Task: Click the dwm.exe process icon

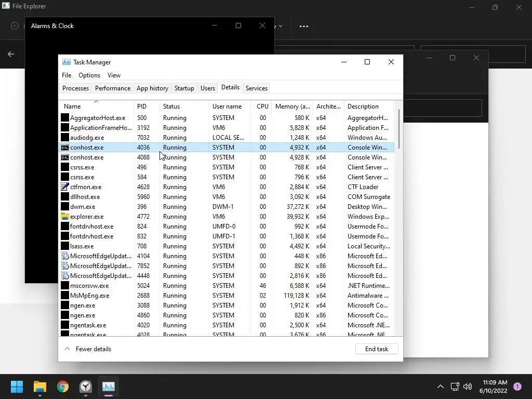Action: click(65, 207)
